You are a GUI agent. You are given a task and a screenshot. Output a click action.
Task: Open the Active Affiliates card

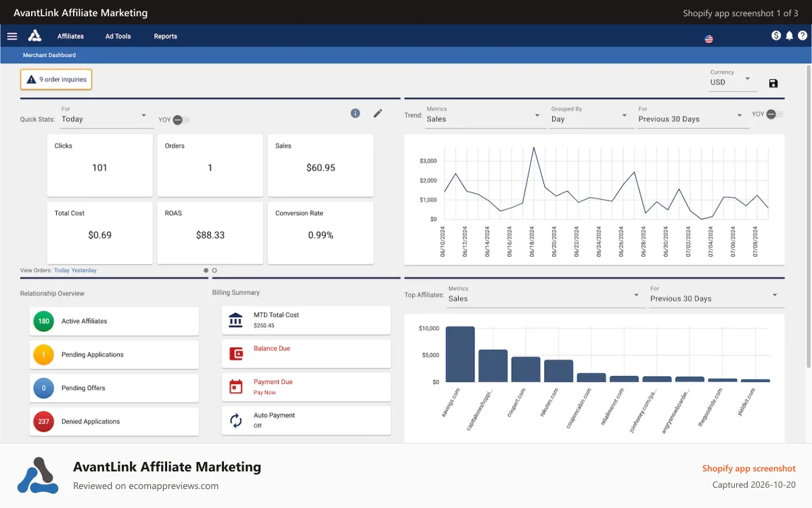pyautogui.click(x=114, y=321)
